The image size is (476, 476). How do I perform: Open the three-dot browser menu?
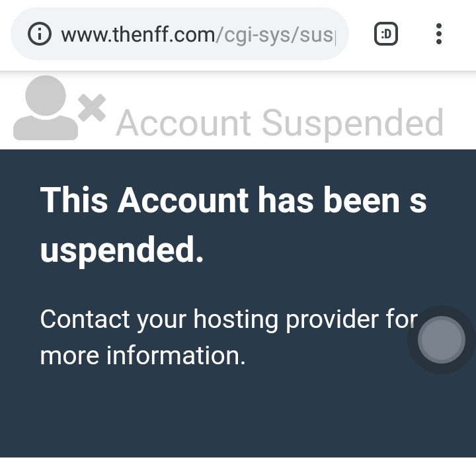pos(439,34)
